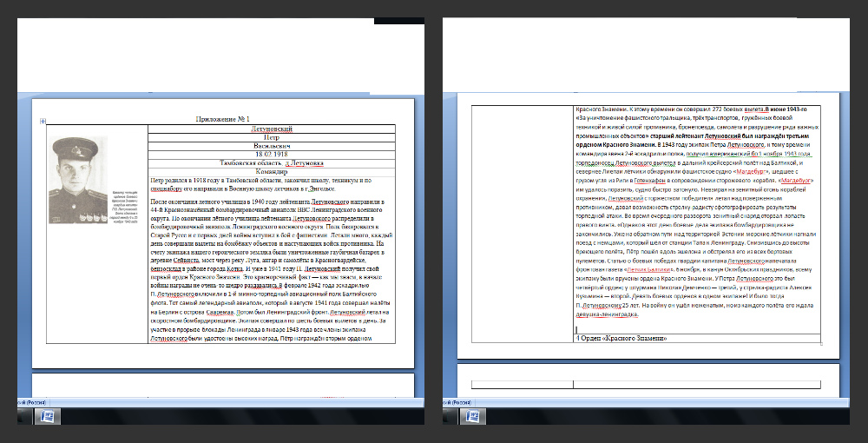Open Word taskbar icon below left document
The height and width of the screenshot is (443, 868).
(x=49, y=418)
